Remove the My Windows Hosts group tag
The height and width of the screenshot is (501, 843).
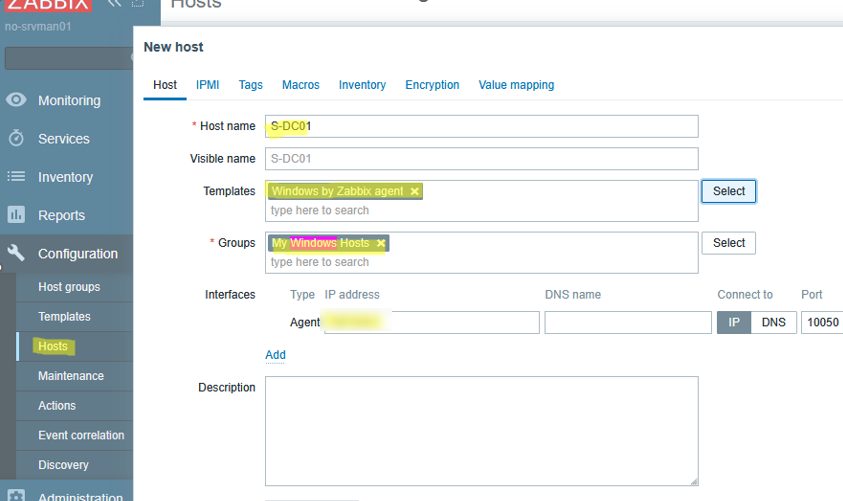(x=380, y=243)
